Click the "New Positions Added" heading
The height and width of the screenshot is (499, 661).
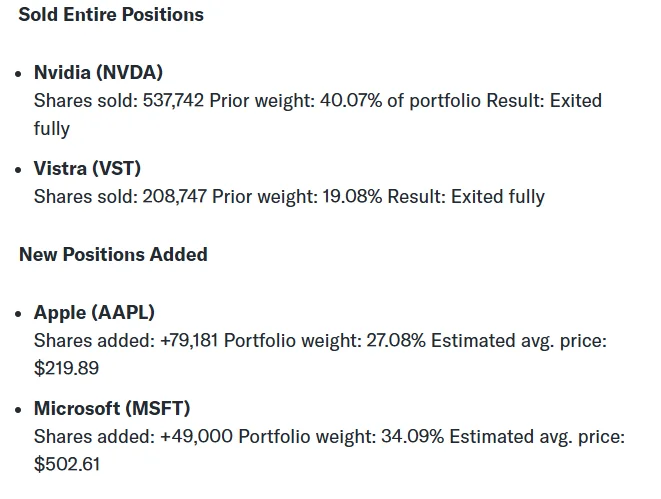(x=113, y=255)
